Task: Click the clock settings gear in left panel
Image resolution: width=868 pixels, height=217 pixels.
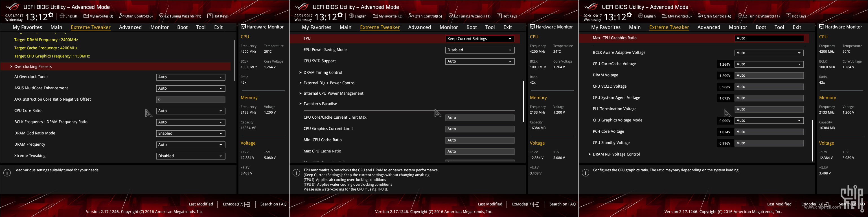Action: click(51, 15)
